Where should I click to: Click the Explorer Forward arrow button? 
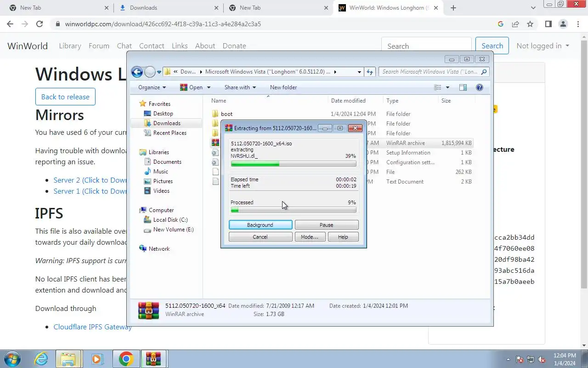[150, 72]
